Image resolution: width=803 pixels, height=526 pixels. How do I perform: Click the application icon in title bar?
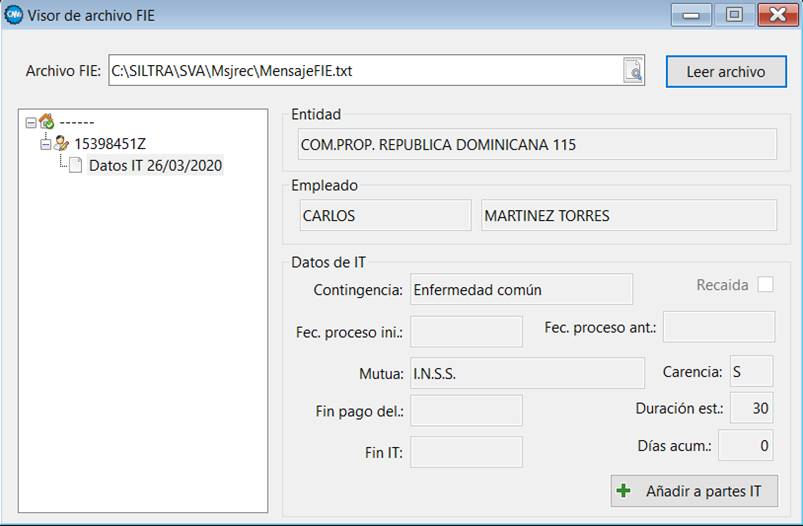[x=14, y=15]
